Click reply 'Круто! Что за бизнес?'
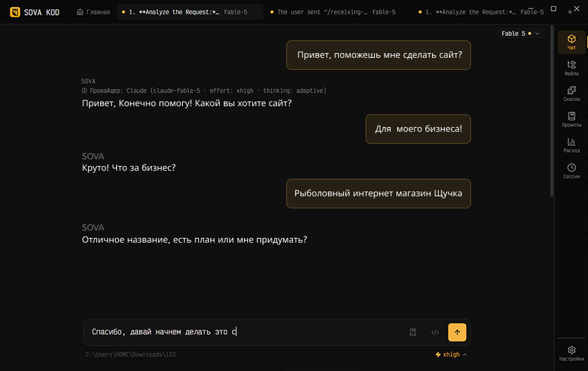Image resolution: width=588 pixels, height=371 pixels. tap(128, 167)
